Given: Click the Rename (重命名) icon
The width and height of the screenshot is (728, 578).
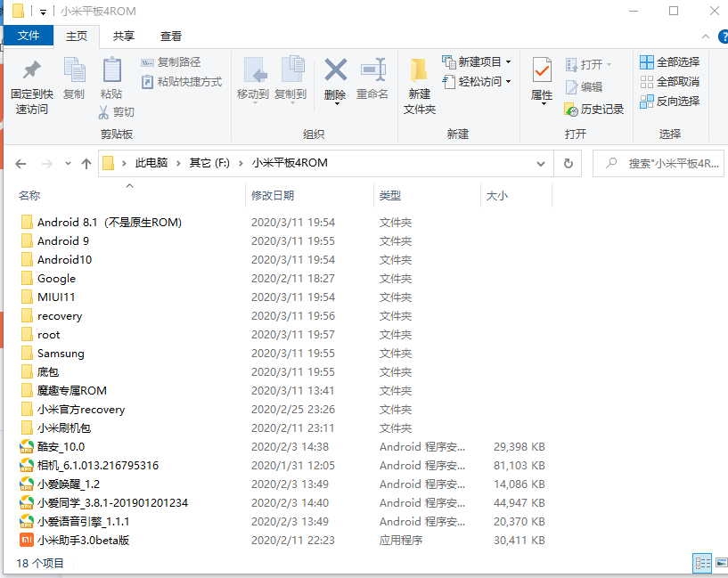Looking at the screenshot, I should pos(372,70).
